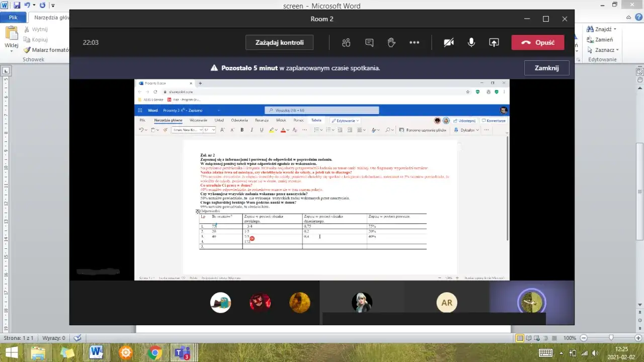Viewport: 644px width, 362px height.
Task: Expand the Znajdź dropdown arrow
Action: click(615, 30)
